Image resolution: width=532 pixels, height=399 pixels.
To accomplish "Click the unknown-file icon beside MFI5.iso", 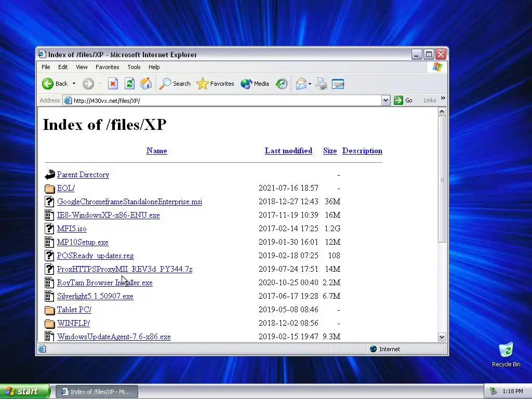I will pos(49,229).
